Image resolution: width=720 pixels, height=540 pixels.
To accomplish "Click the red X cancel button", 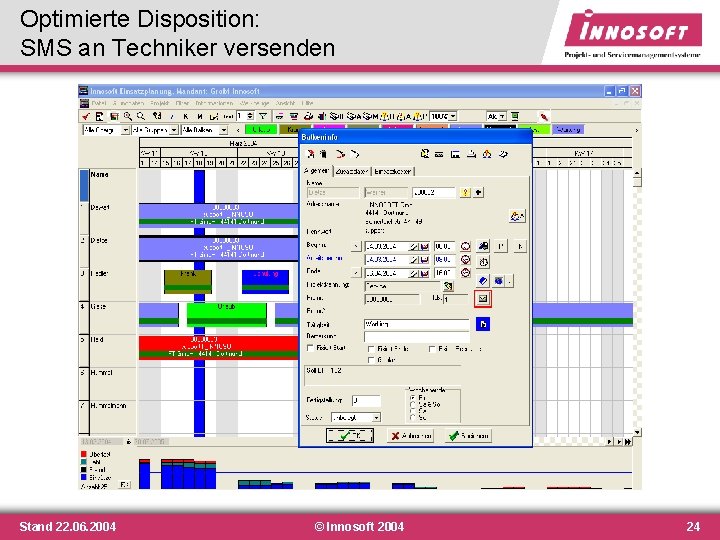I will click(411, 435).
